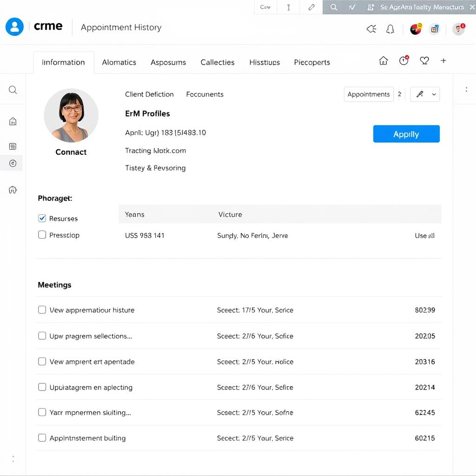This screenshot has height=476, width=476.
Task: Click the heart favorites icon
Action: pos(424,61)
